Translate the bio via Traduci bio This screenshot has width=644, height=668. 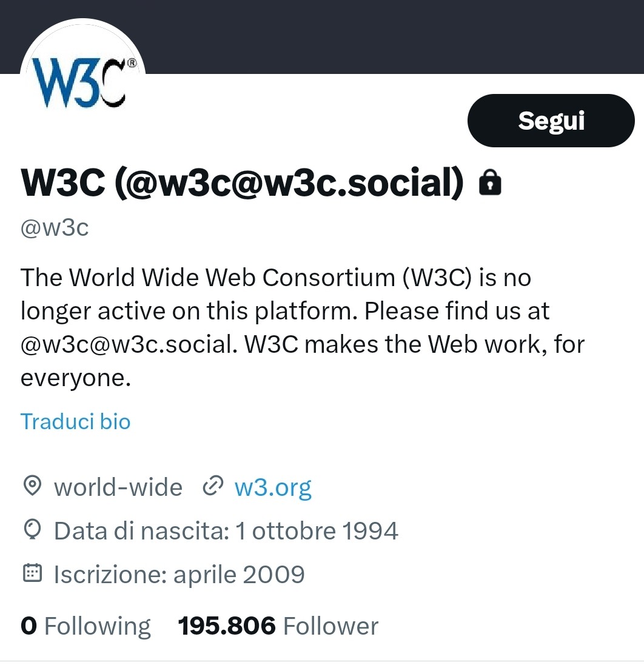pyautogui.click(x=75, y=421)
